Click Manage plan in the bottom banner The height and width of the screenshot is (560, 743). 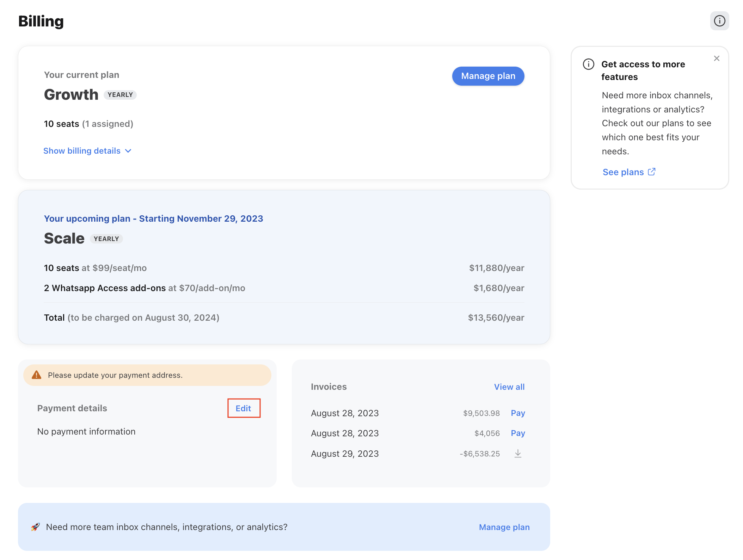pyautogui.click(x=504, y=527)
